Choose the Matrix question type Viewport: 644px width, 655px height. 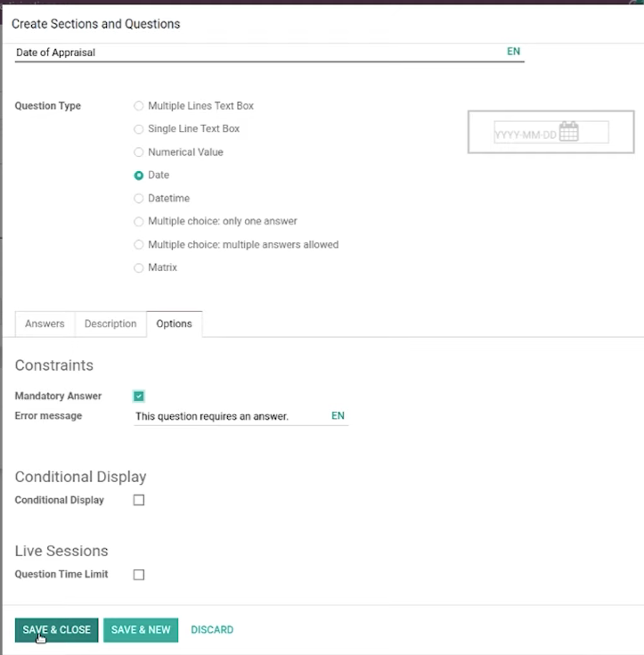[139, 267]
